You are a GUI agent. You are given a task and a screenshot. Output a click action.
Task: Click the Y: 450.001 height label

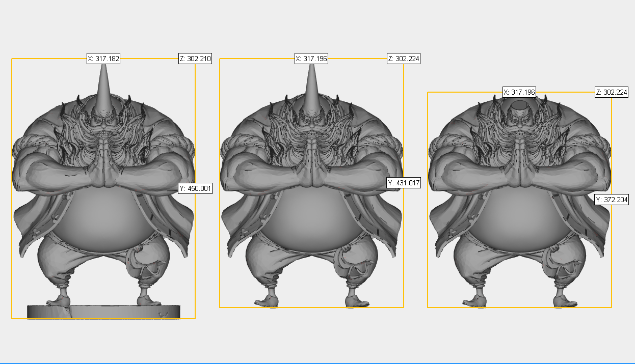tap(195, 188)
